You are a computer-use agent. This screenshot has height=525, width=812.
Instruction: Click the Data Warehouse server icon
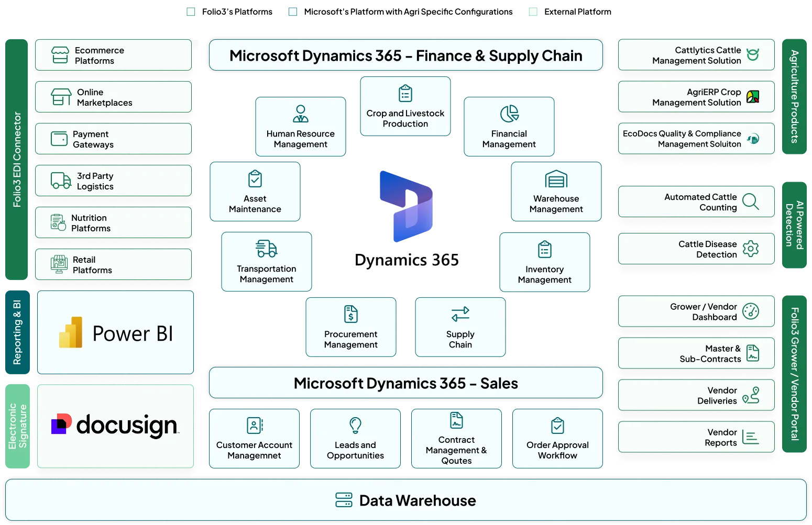(x=344, y=500)
